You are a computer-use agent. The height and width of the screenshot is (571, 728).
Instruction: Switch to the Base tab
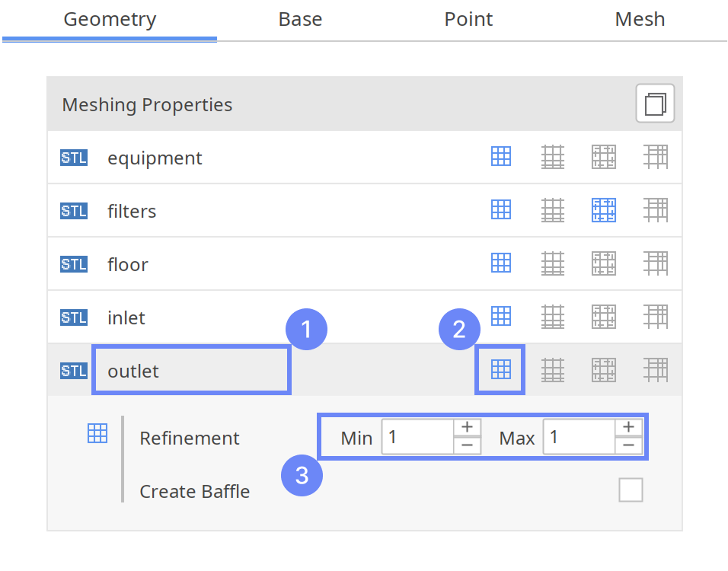click(300, 19)
